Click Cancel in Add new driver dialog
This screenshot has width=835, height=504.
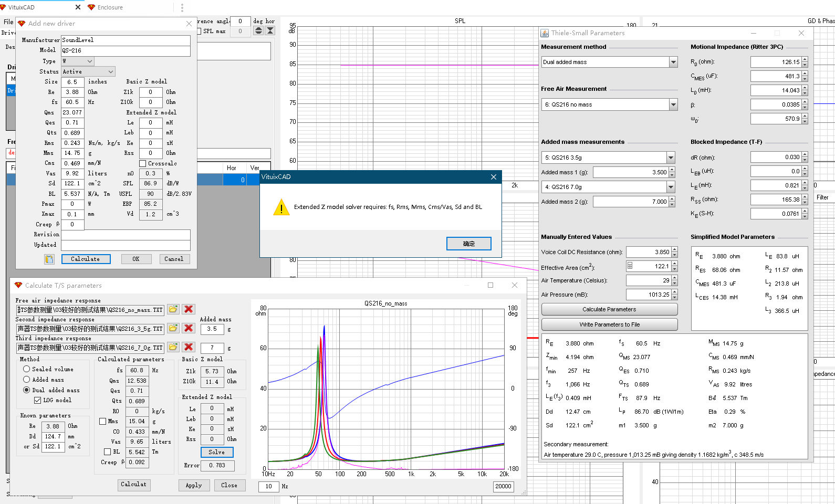(x=174, y=259)
